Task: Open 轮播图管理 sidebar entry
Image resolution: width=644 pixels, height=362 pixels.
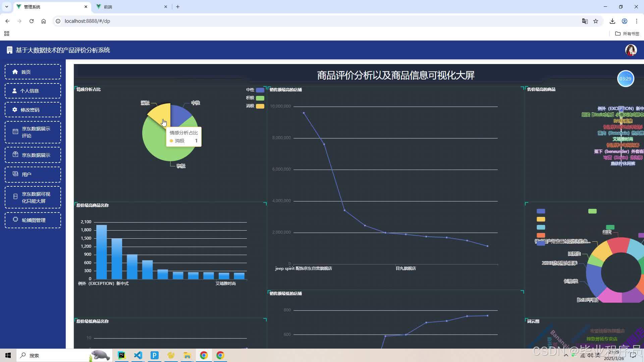Action: pyautogui.click(x=33, y=220)
